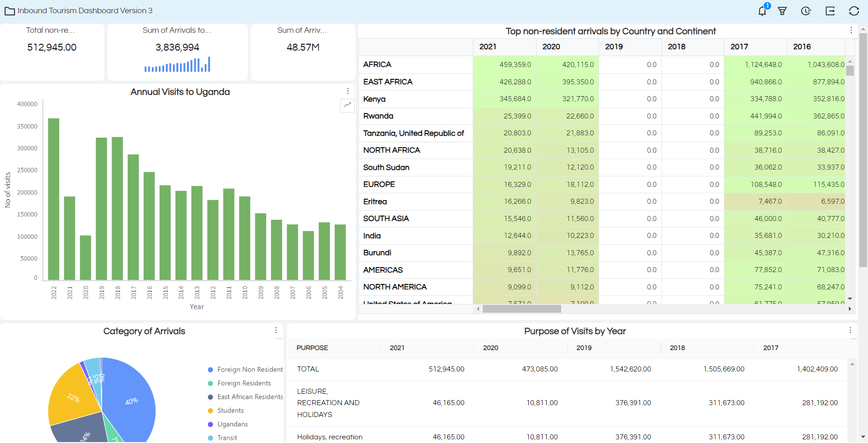Sort by the 2017 column in arrivals table

[755, 47]
